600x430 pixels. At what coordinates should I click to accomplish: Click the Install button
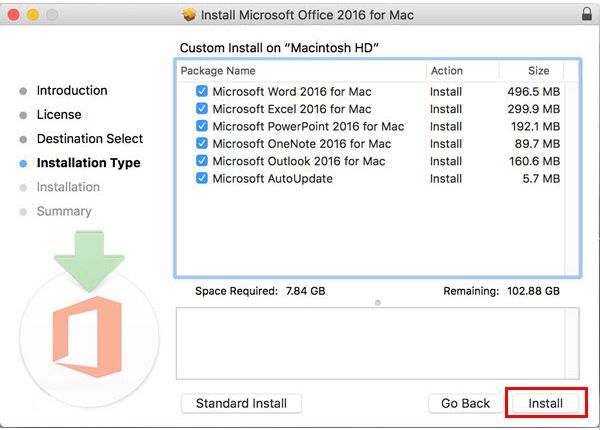(546, 403)
